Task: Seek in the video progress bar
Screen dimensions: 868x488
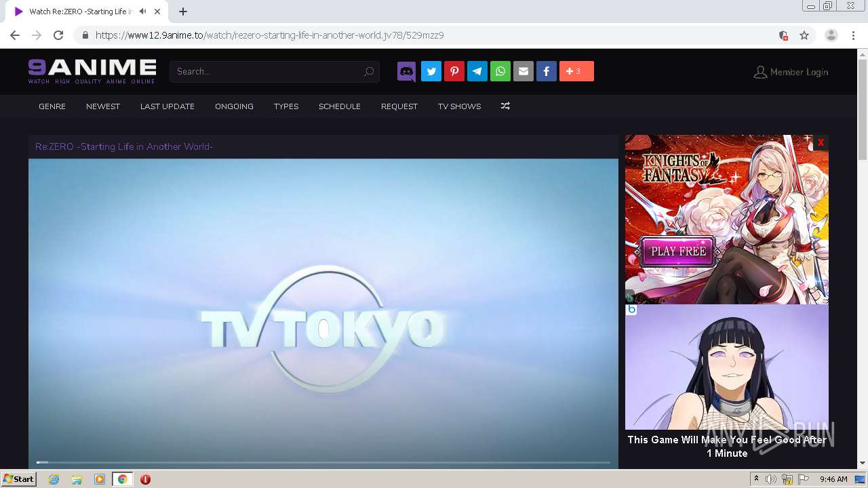Action: click(323, 462)
